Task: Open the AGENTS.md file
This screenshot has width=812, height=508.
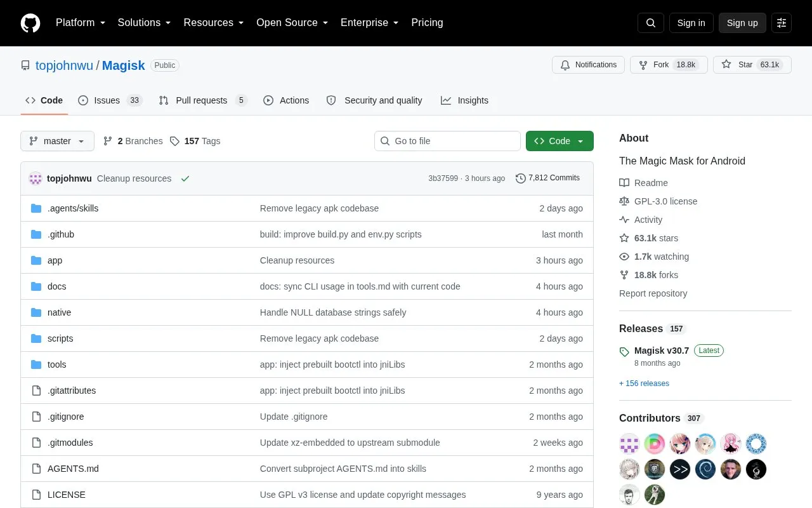Action: [73, 469]
